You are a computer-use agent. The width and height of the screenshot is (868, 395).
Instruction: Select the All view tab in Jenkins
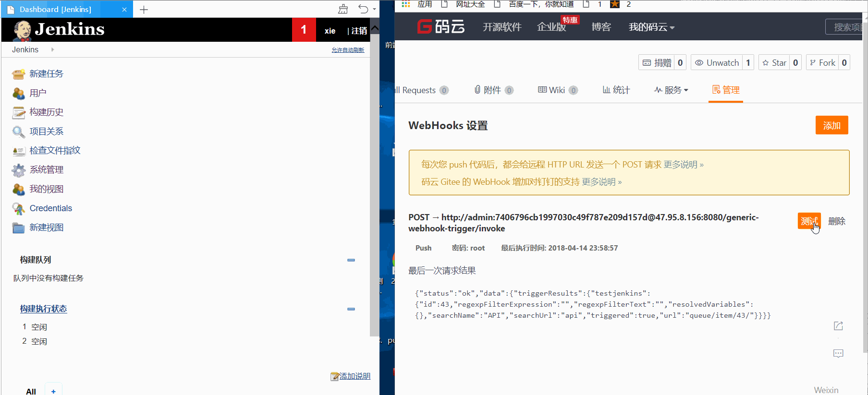[31, 391]
